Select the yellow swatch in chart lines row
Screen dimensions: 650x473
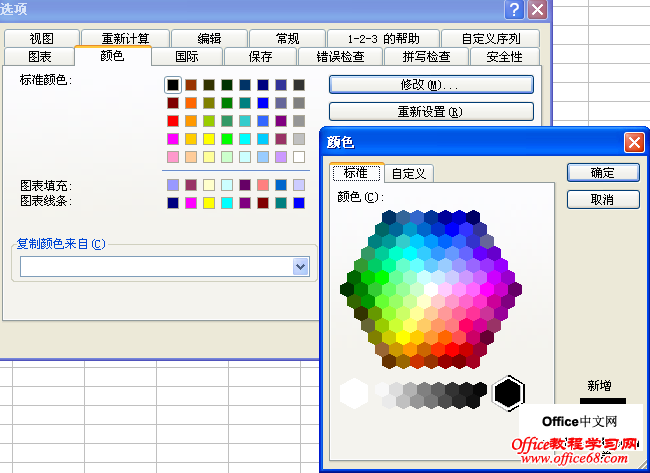click(x=209, y=203)
